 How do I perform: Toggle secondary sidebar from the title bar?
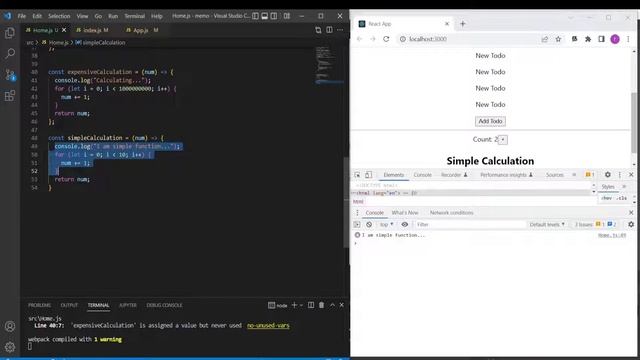pyautogui.click(x=274, y=16)
